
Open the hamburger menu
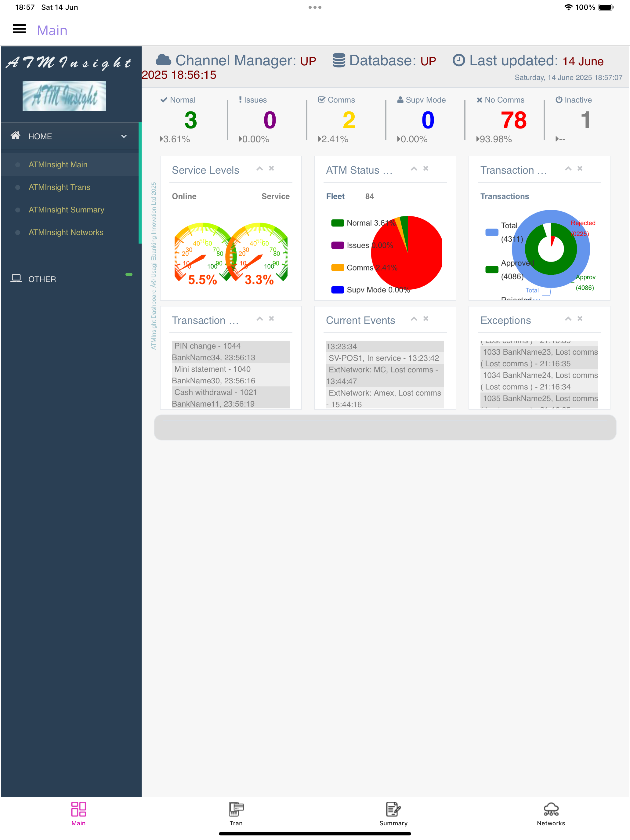[x=19, y=29]
